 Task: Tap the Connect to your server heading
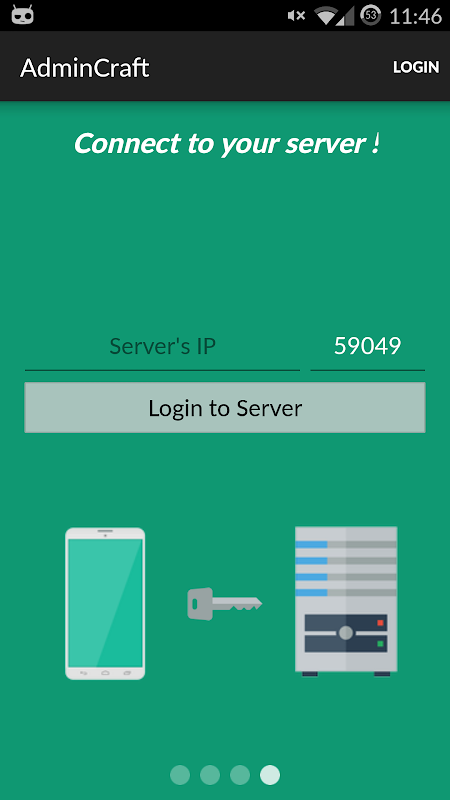pyautogui.click(x=227, y=143)
